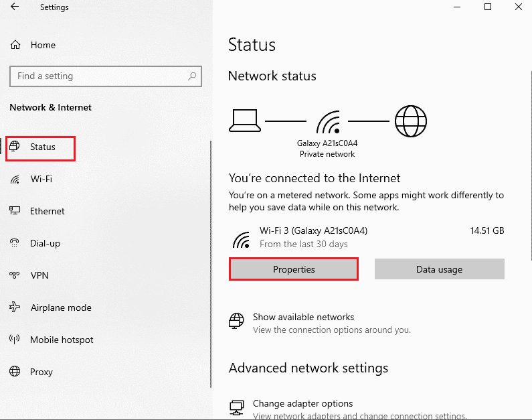Open the Proxy settings page
This screenshot has height=420, width=532.
[41, 372]
